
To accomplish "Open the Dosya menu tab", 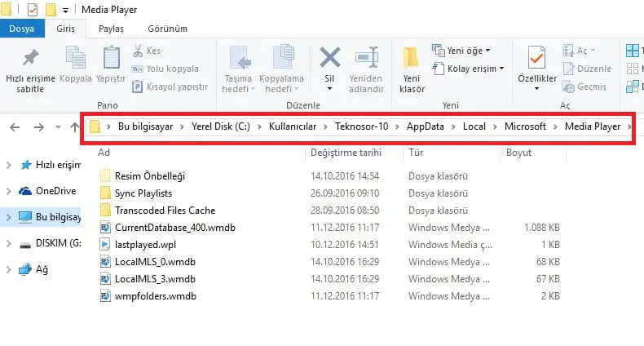I will (21, 29).
